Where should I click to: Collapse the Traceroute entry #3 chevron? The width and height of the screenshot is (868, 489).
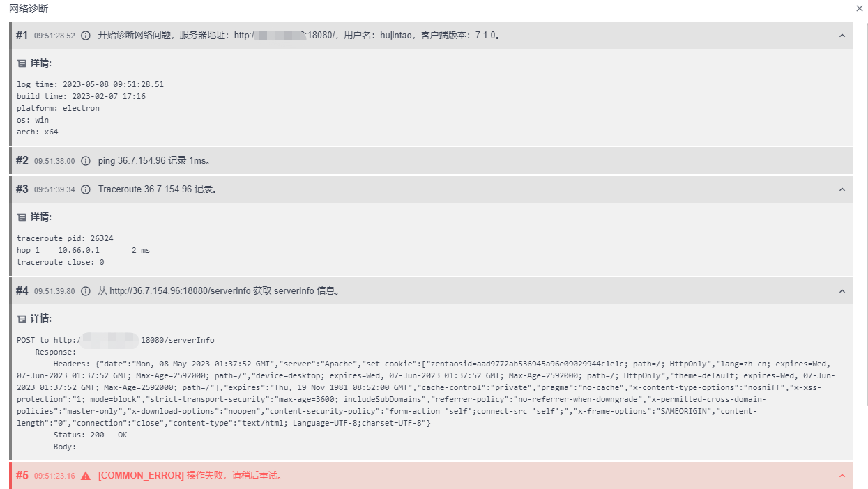(842, 189)
